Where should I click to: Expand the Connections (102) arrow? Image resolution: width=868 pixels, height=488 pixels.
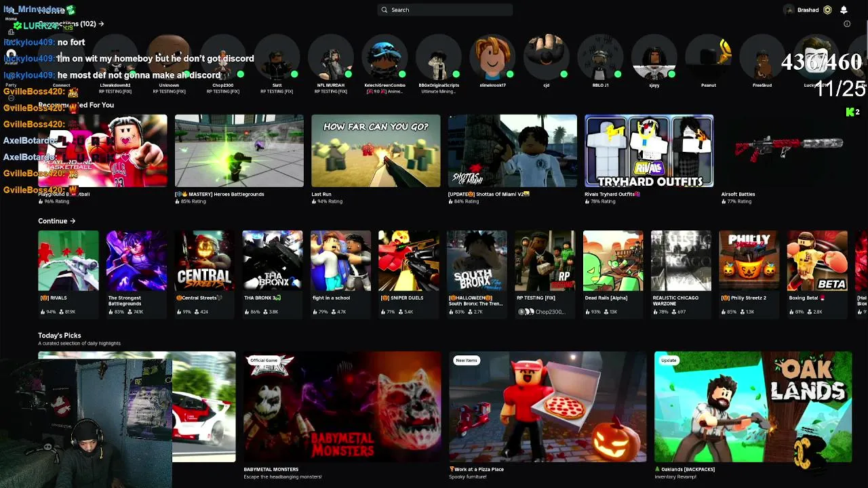pyautogui.click(x=101, y=24)
